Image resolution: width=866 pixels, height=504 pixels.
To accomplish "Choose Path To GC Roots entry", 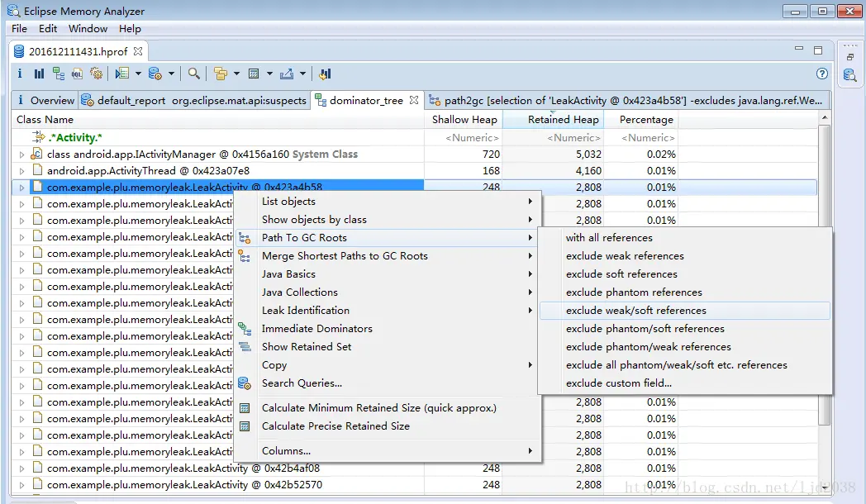I will pyautogui.click(x=388, y=238).
